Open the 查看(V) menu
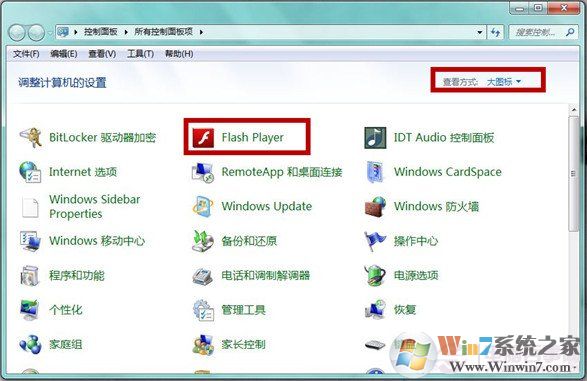The width and height of the screenshot is (587, 381). click(x=102, y=54)
